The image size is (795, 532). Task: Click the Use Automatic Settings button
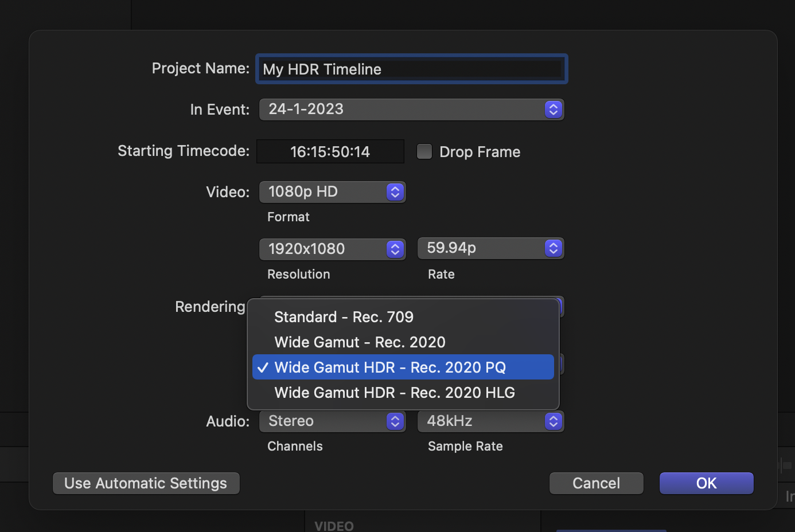click(146, 483)
